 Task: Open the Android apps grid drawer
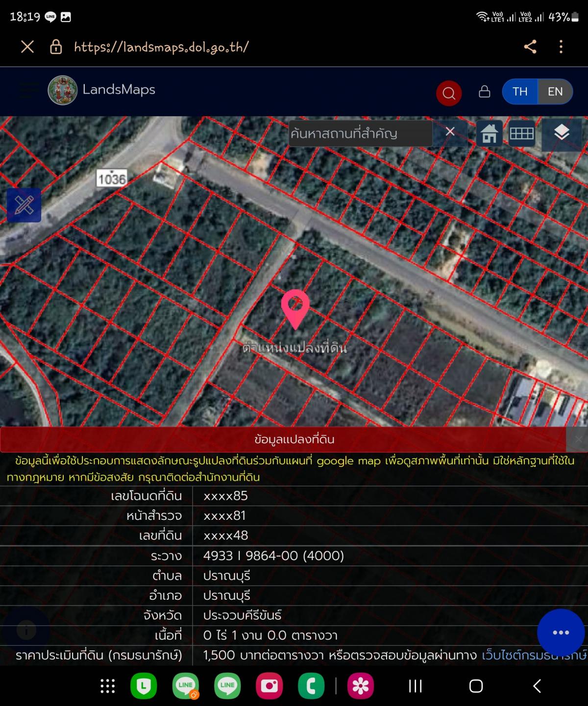(107, 686)
